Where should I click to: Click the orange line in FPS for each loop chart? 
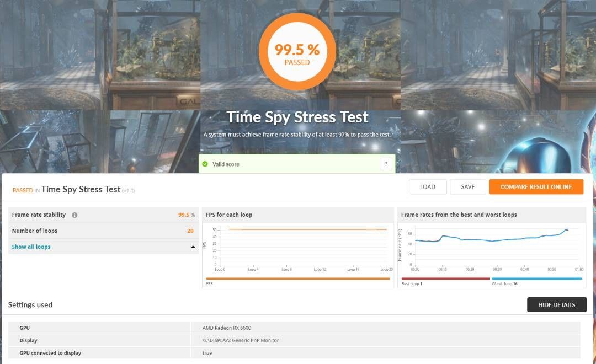pos(307,229)
